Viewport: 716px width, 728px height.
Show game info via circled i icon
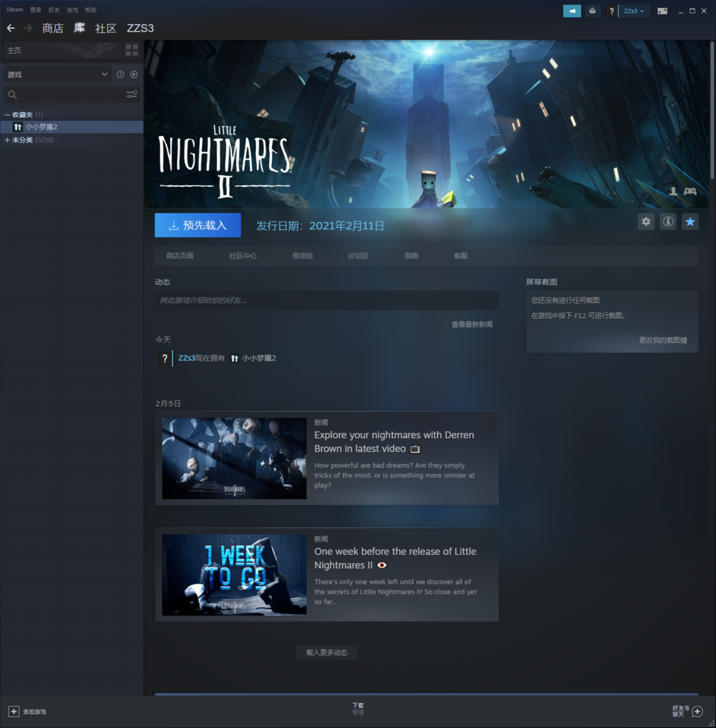[668, 222]
